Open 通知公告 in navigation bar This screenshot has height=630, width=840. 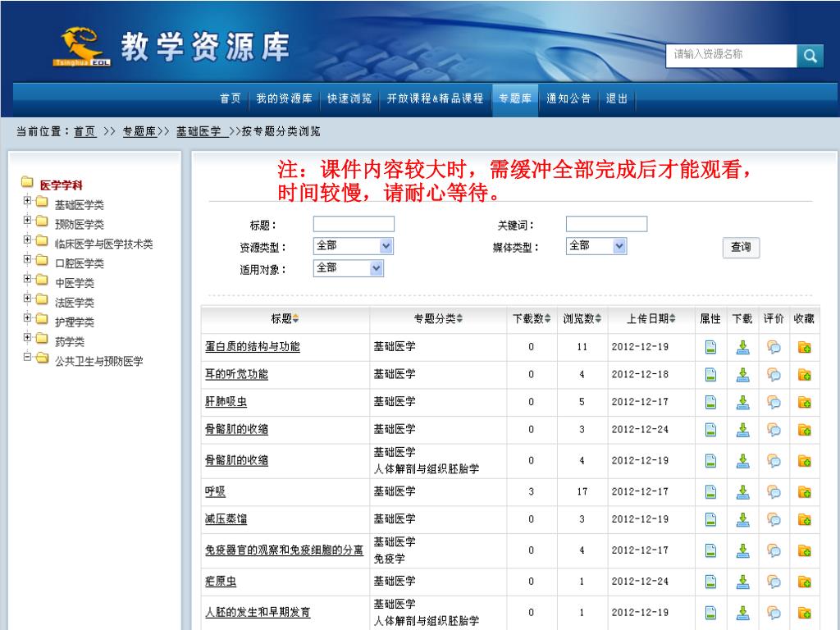pos(568,98)
